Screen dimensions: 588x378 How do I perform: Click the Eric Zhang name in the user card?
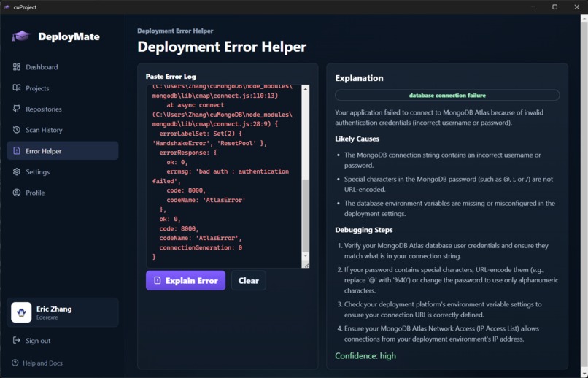(x=54, y=309)
